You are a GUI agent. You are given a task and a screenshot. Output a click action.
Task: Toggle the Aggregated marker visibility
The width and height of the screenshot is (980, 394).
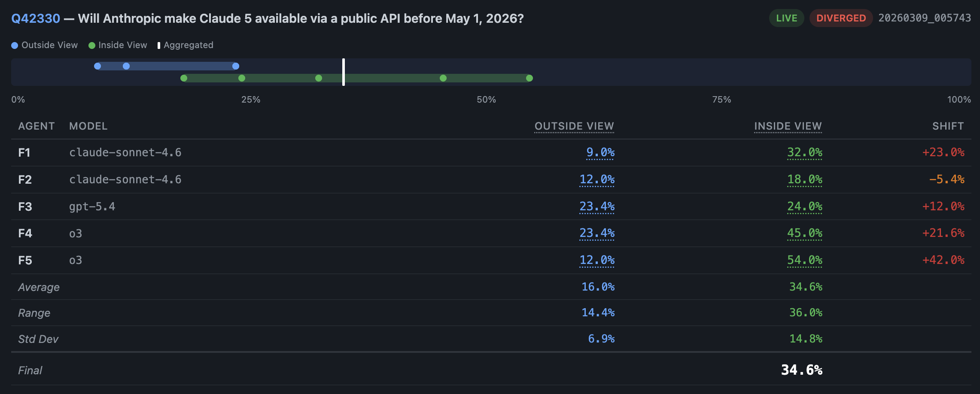(186, 45)
